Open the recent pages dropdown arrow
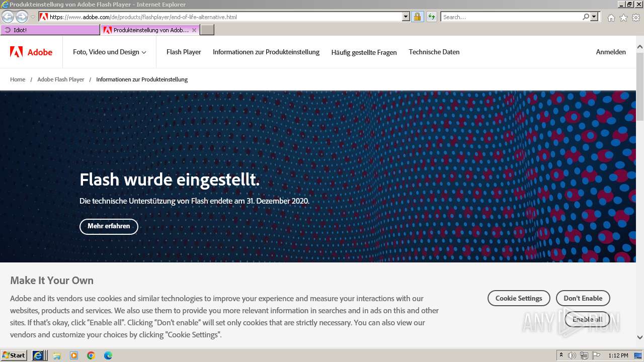644x362 pixels. 33,17
